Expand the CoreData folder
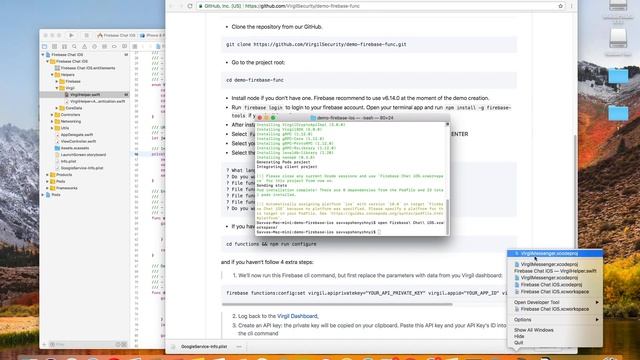The height and width of the screenshot is (360, 640). [x=57, y=108]
